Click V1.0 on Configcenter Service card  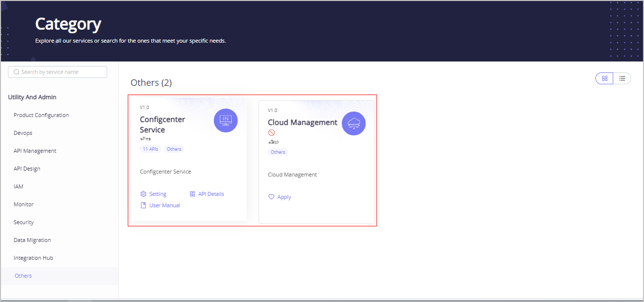144,107
